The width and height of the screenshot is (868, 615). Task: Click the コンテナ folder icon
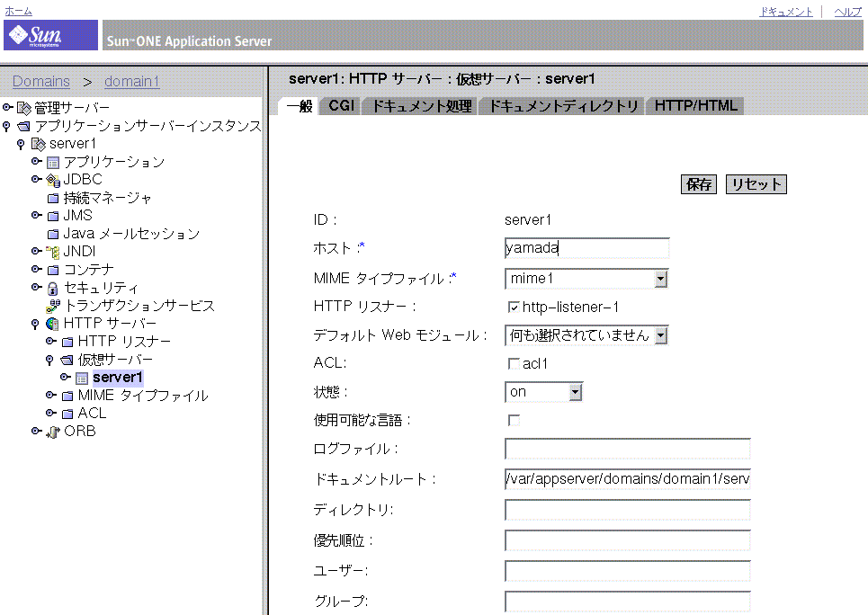[x=52, y=270]
